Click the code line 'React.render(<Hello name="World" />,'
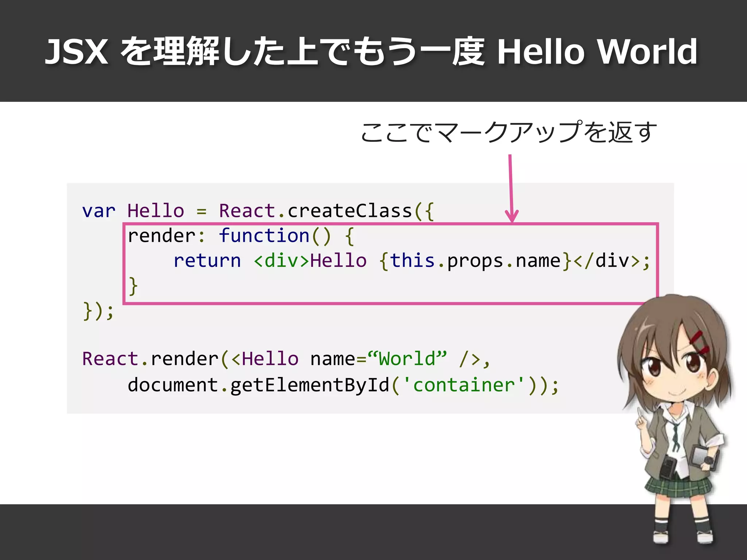747x560 pixels. (x=286, y=359)
